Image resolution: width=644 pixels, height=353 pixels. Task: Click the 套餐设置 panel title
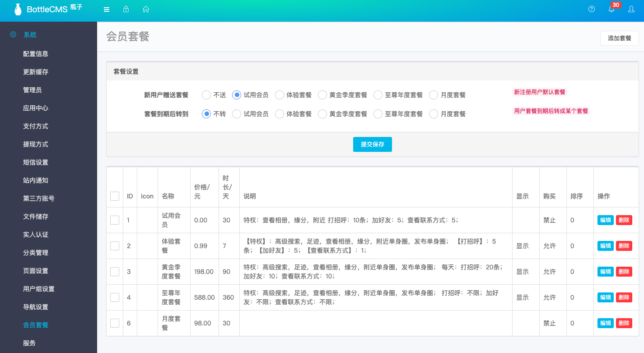point(126,71)
